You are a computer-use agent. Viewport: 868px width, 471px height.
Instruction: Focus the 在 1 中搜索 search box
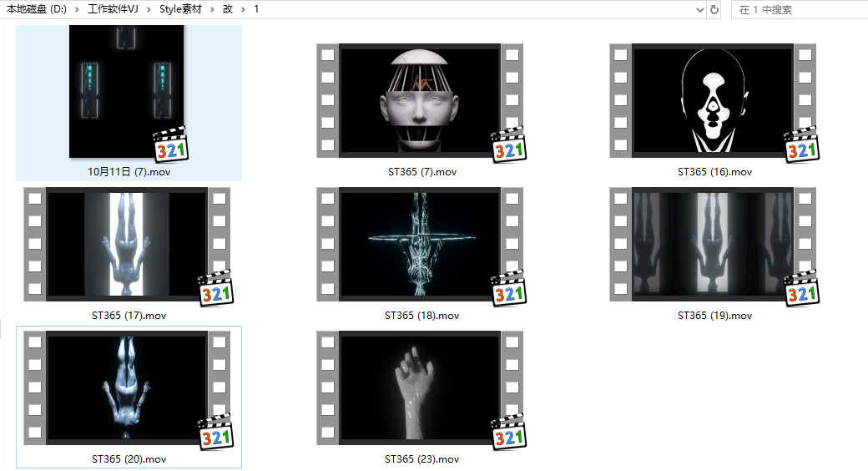pos(800,9)
